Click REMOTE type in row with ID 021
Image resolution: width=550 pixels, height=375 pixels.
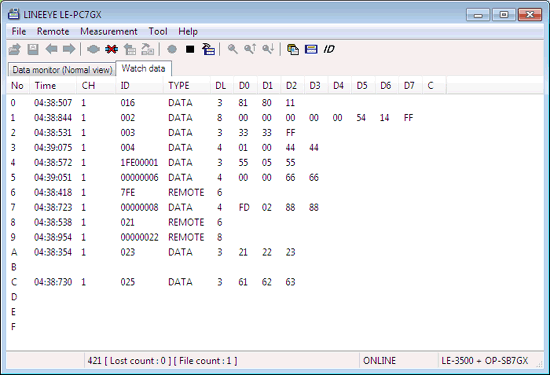186,222
